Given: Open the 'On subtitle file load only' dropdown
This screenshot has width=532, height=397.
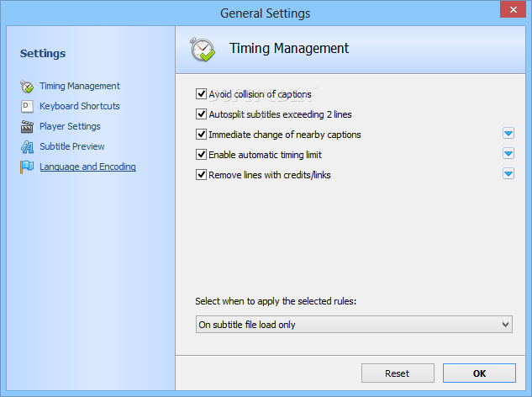Looking at the screenshot, I should [x=354, y=325].
